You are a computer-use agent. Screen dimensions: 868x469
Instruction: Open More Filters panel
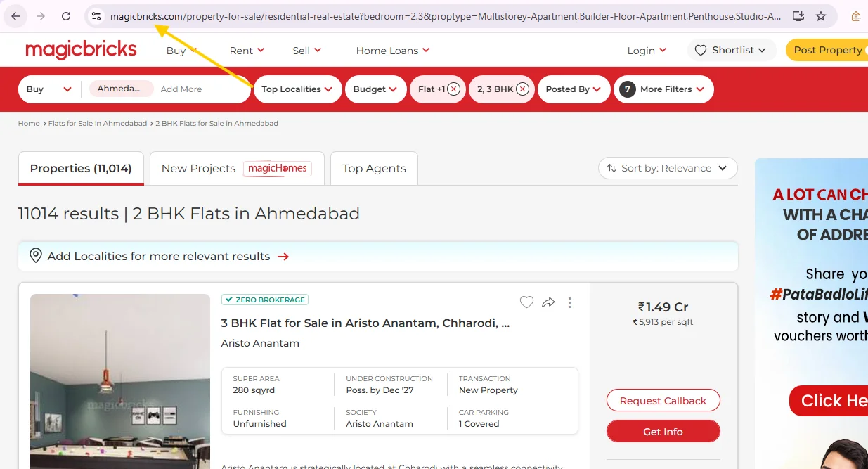click(664, 89)
